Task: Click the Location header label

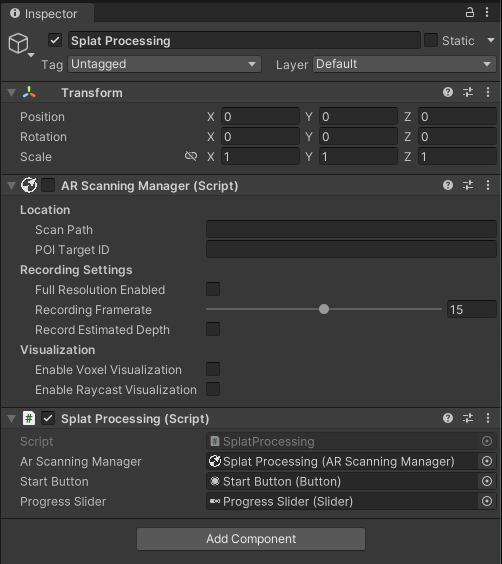Action: [45, 210]
